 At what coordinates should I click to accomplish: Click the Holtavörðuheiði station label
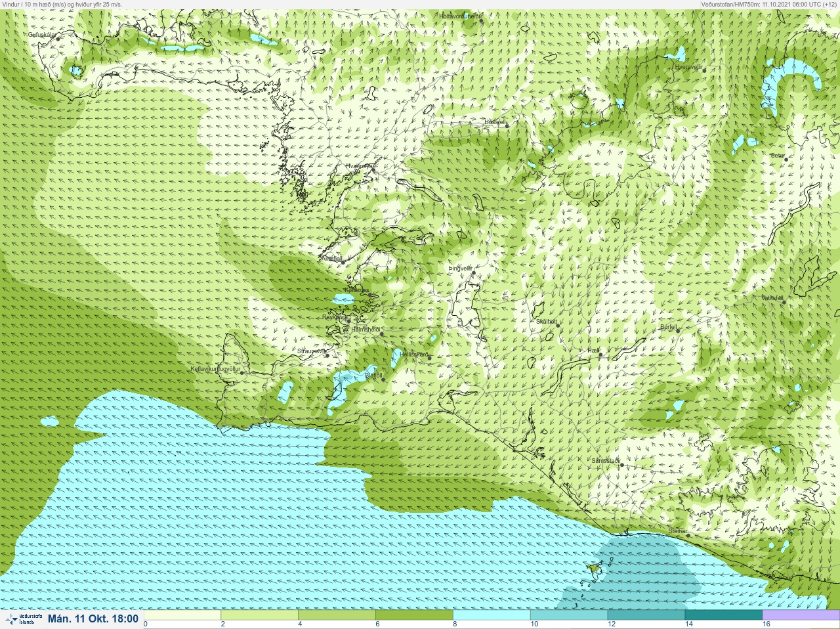460,16
